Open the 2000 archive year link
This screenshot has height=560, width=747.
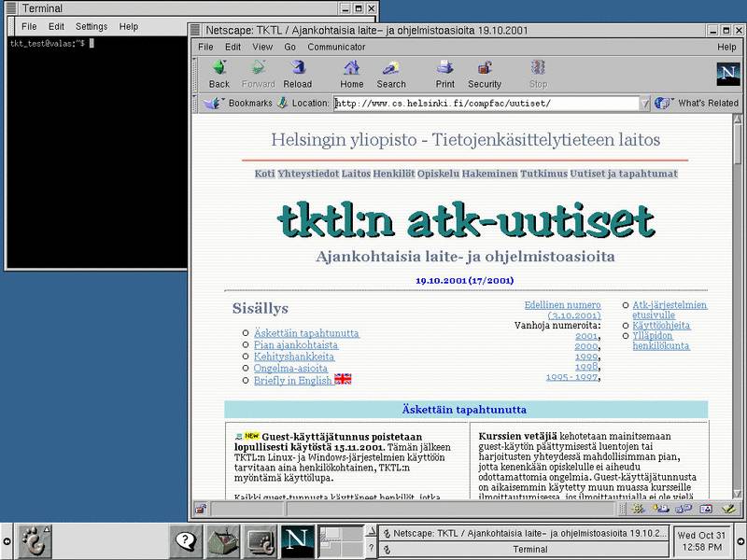(x=586, y=346)
